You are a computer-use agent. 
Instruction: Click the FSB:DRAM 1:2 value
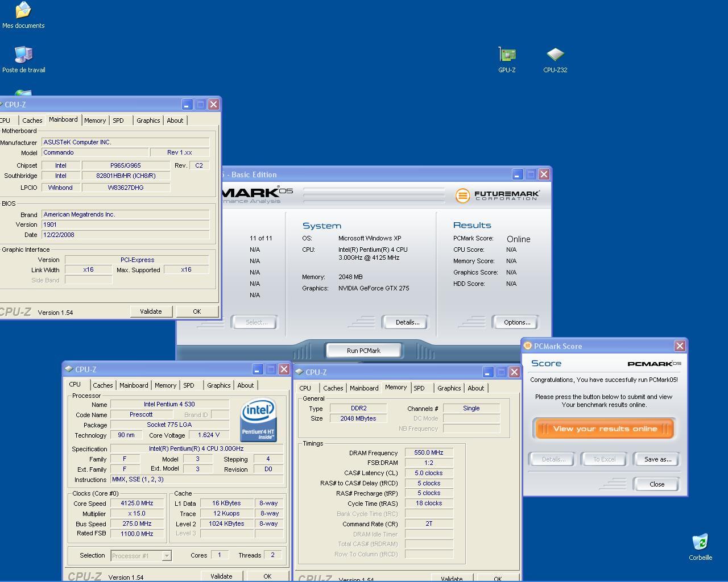429,463
